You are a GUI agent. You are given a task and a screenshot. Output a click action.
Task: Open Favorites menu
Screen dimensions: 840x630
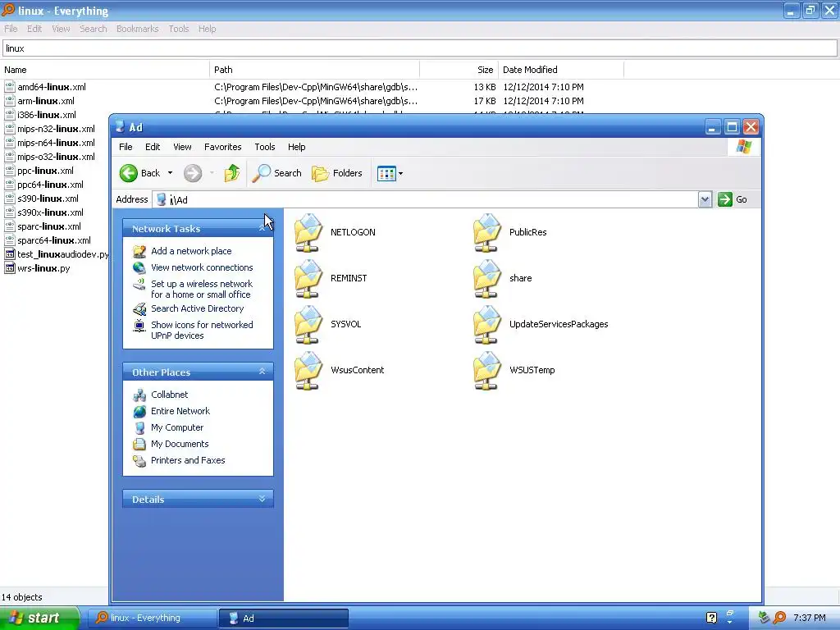[223, 147]
